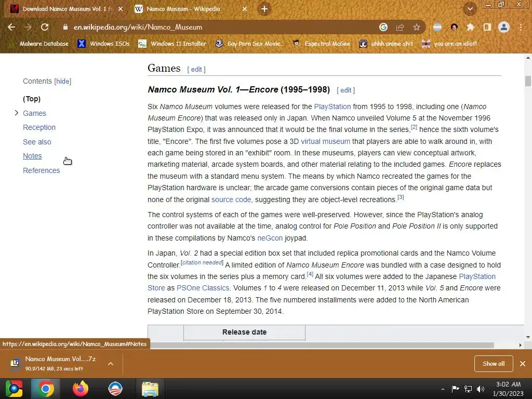This screenshot has width=532, height=399.
Task: Open File Explorer from the taskbar
Action: (150, 389)
